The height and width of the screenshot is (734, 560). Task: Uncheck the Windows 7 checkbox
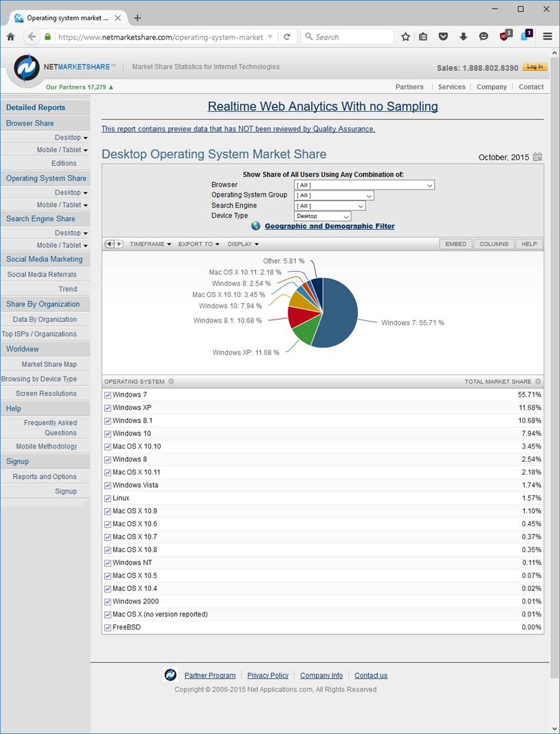pyautogui.click(x=108, y=395)
